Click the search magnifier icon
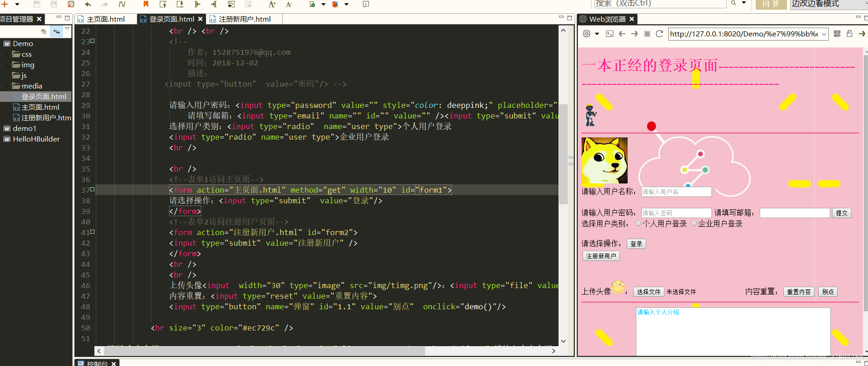The image size is (868, 366). coord(734,3)
